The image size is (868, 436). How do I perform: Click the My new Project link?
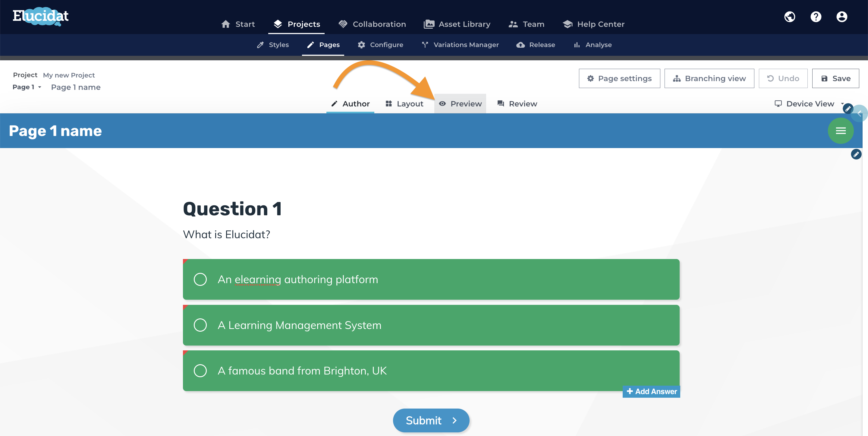[x=69, y=75]
